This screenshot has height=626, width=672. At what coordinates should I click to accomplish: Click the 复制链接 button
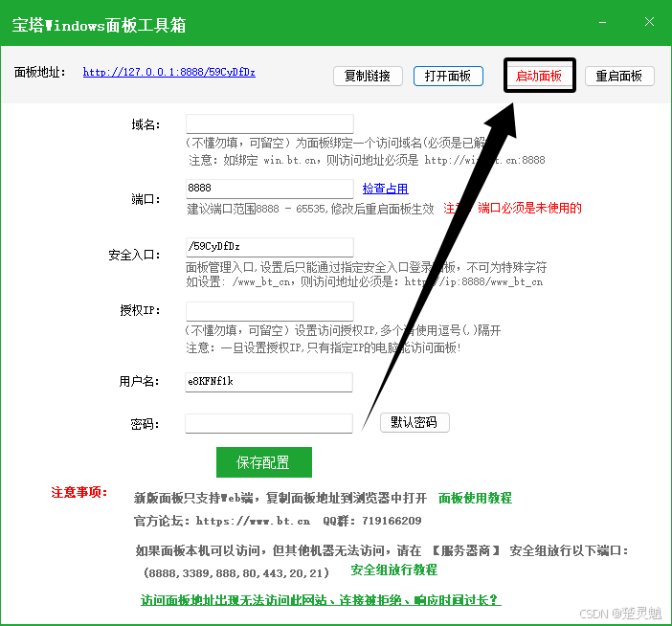pyautogui.click(x=368, y=76)
